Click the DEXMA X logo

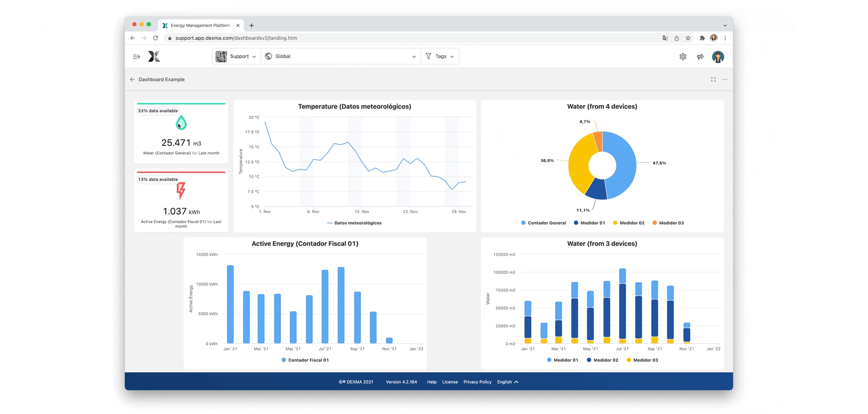[154, 56]
